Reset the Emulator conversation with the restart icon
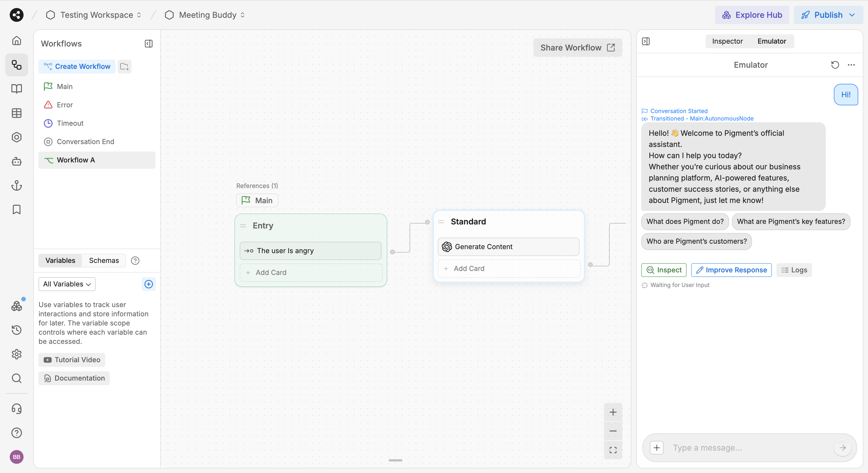Screen dimensions: 868x473 coord(835,65)
